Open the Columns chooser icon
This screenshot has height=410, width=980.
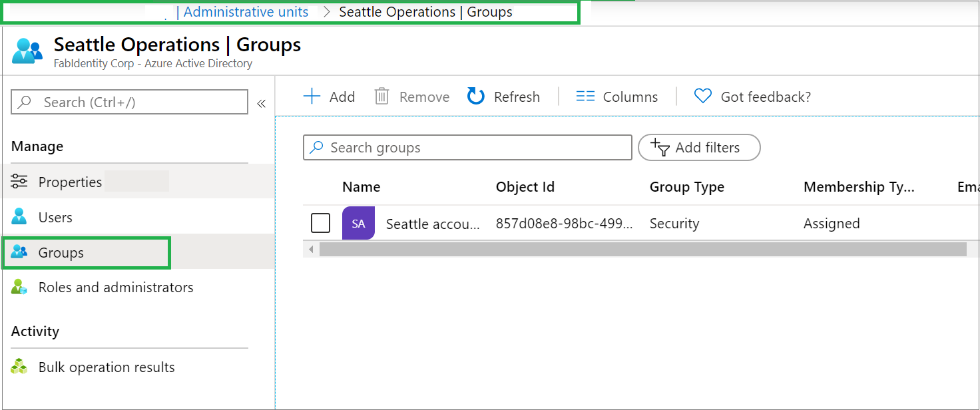[x=585, y=97]
